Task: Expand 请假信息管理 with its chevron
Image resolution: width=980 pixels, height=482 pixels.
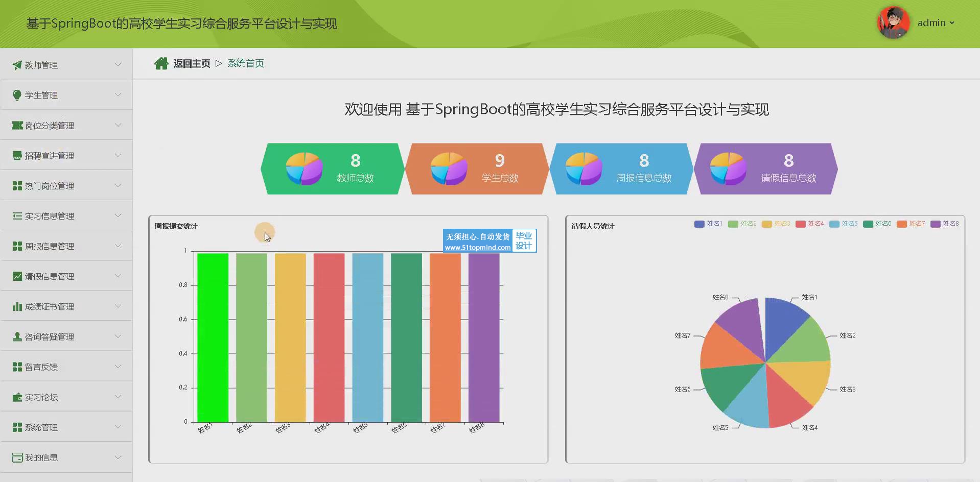Action: [118, 275]
